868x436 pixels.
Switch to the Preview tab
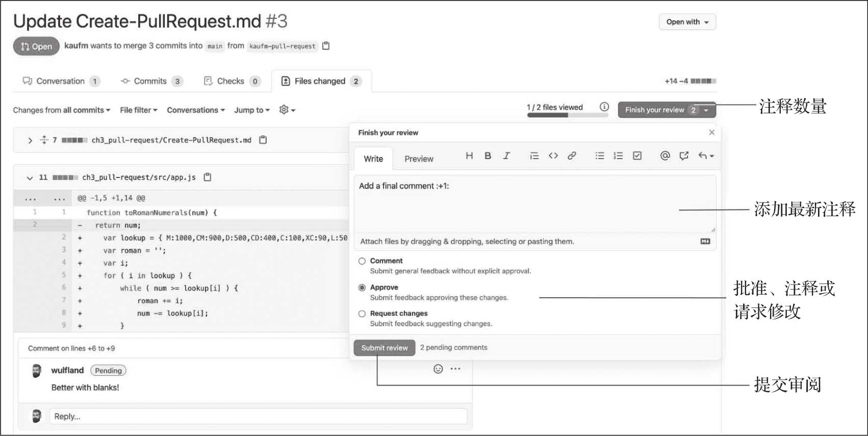pyautogui.click(x=419, y=159)
